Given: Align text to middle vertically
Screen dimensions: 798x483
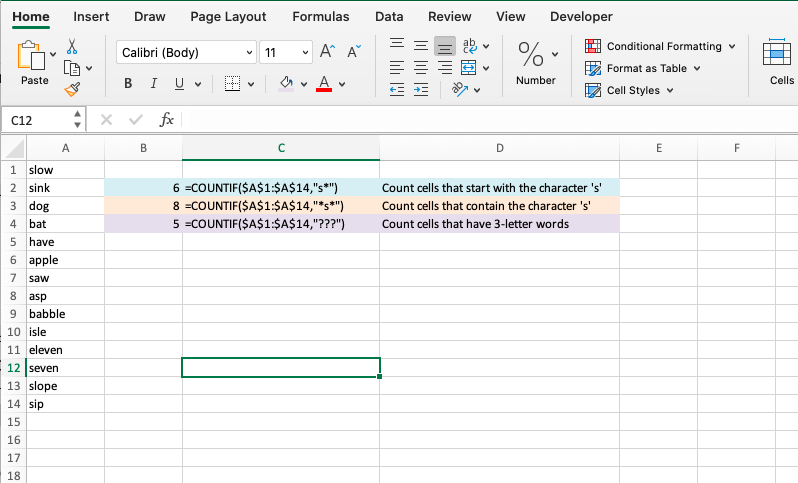Looking at the screenshot, I should [420, 46].
